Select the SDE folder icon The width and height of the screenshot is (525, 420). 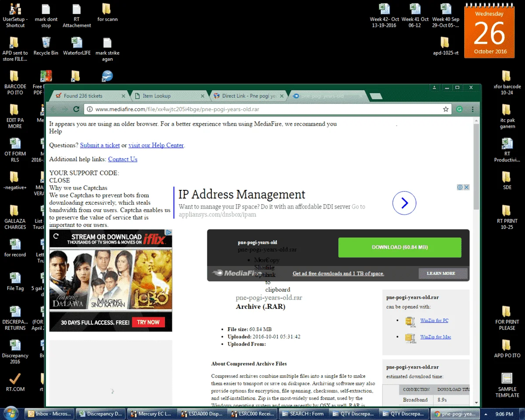click(507, 180)
